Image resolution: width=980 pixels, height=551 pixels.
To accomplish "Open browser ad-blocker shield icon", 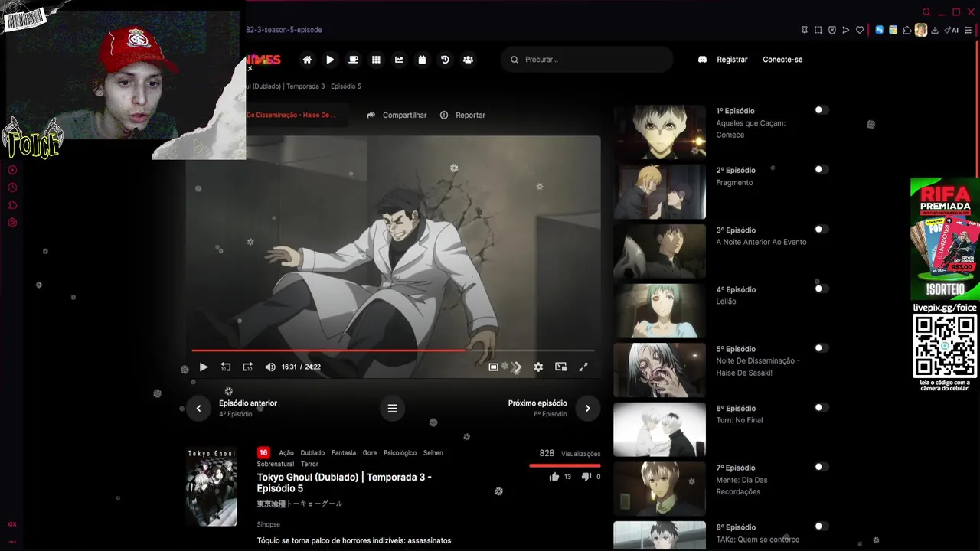I will tap(832, 30).
